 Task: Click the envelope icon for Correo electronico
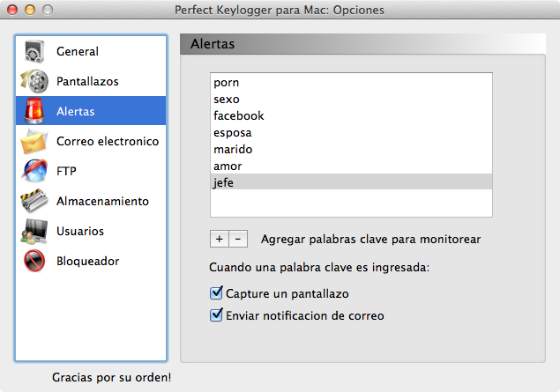[x=34, y=141]
